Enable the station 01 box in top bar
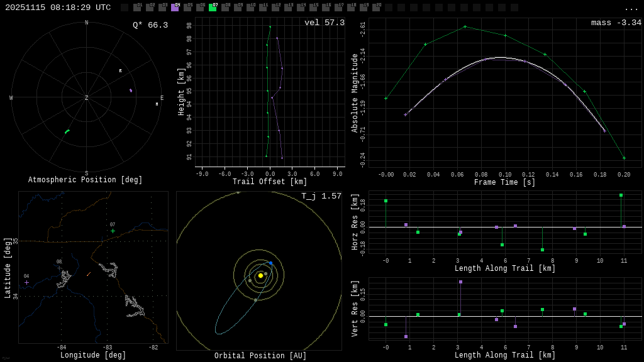644x362 pixels. point(137,8)
